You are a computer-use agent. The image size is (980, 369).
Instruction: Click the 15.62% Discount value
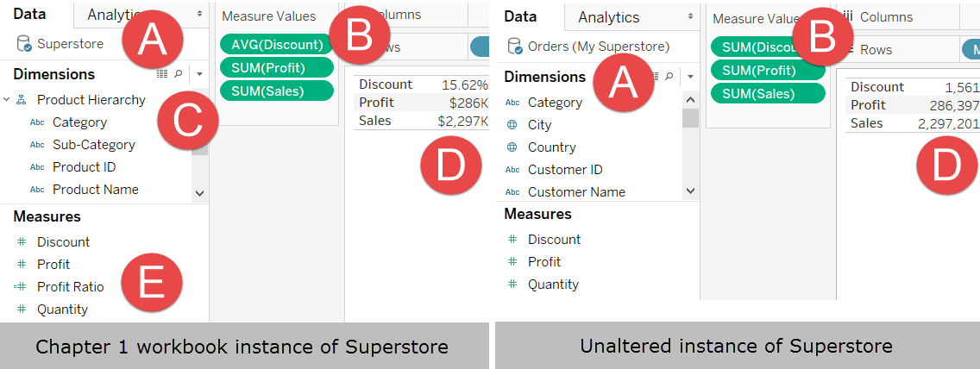pyautogui.click(x=464, y=84)
